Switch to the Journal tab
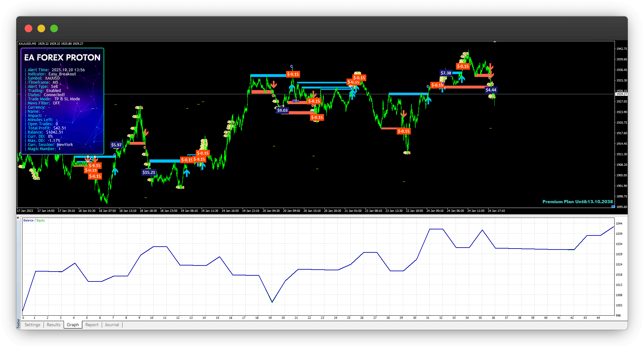 point(112,325)
